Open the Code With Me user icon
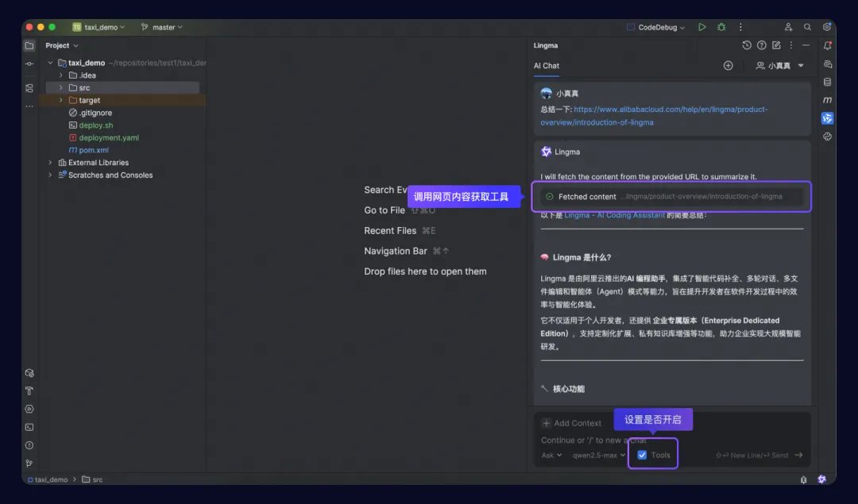The image size is (858, 504). [788, 27]
